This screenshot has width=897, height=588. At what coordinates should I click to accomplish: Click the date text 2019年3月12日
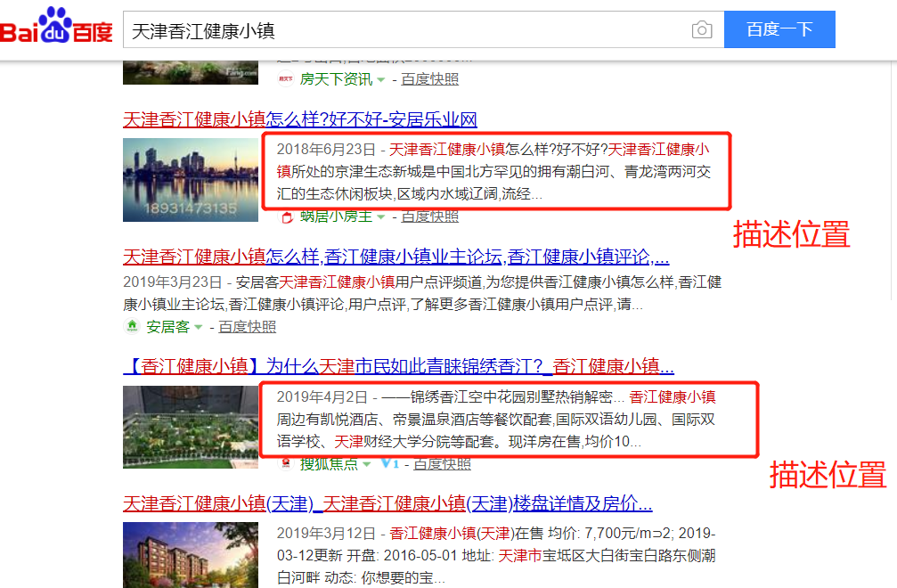(x=326, y=534)
